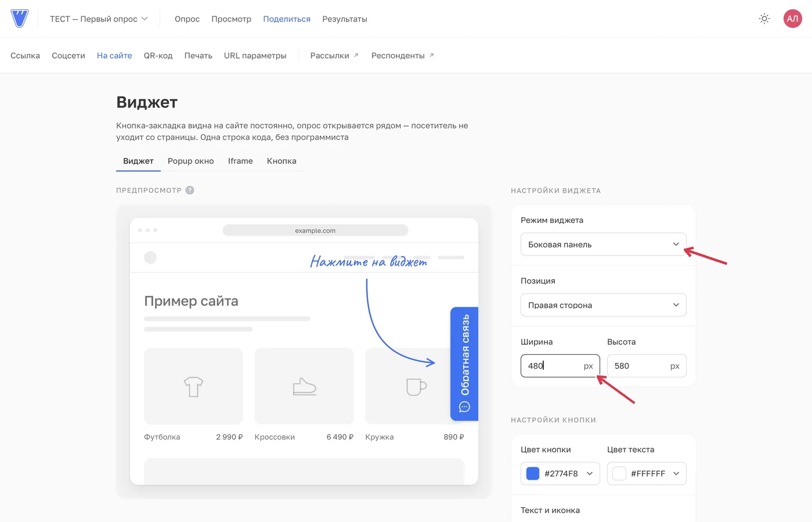Switch to the Соцсети sub-tab
This screenshot has width=812, height=522.
point(68,56)
